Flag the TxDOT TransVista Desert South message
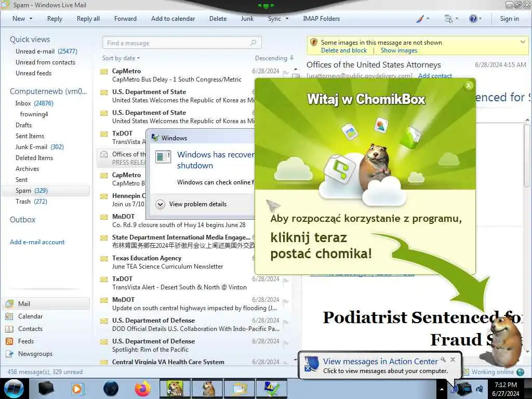 [x=286, y=281]
